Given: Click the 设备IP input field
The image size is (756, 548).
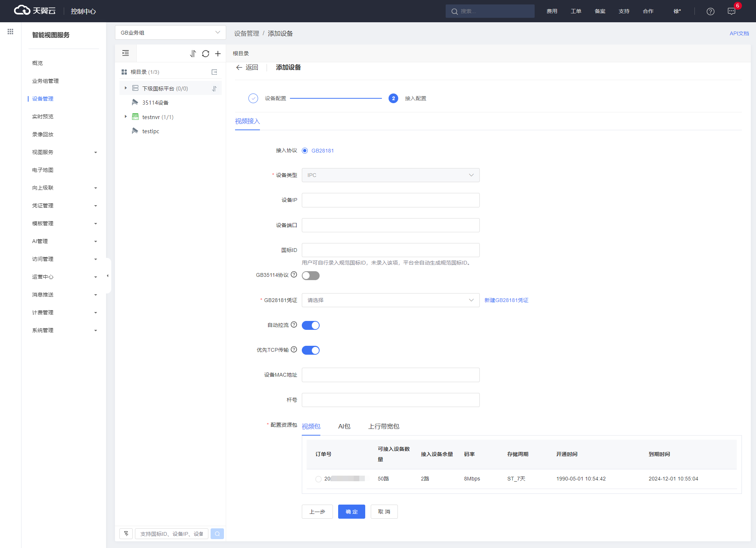Looking at the screenshot, I should 390,200.
